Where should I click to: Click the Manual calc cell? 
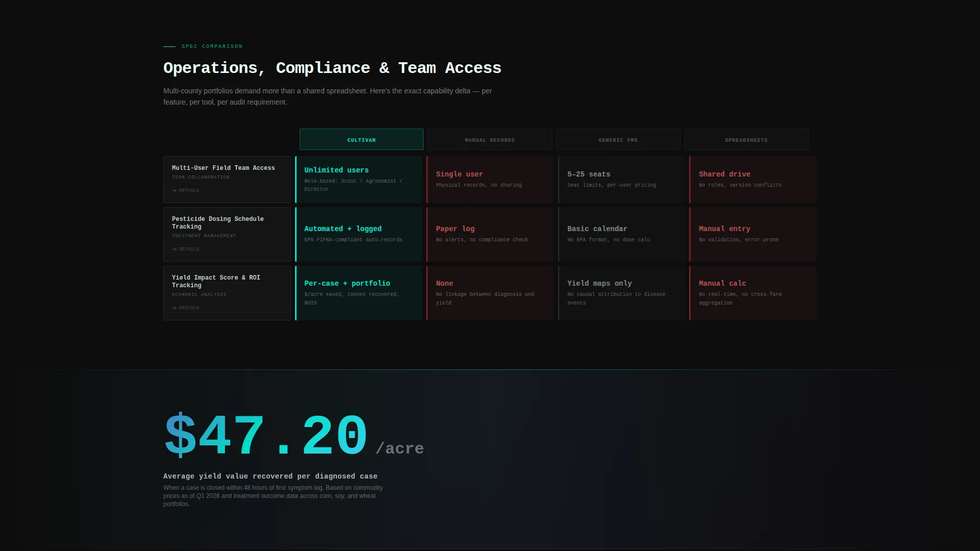[753, 293]
